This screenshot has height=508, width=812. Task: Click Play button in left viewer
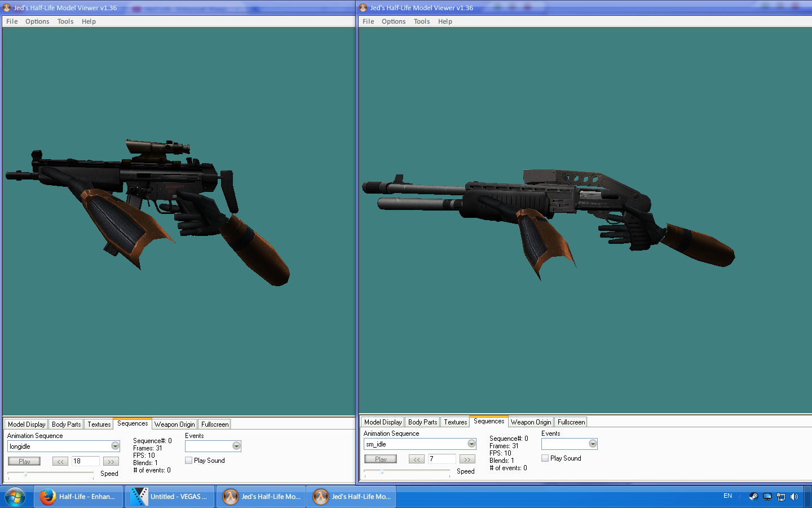24,461
